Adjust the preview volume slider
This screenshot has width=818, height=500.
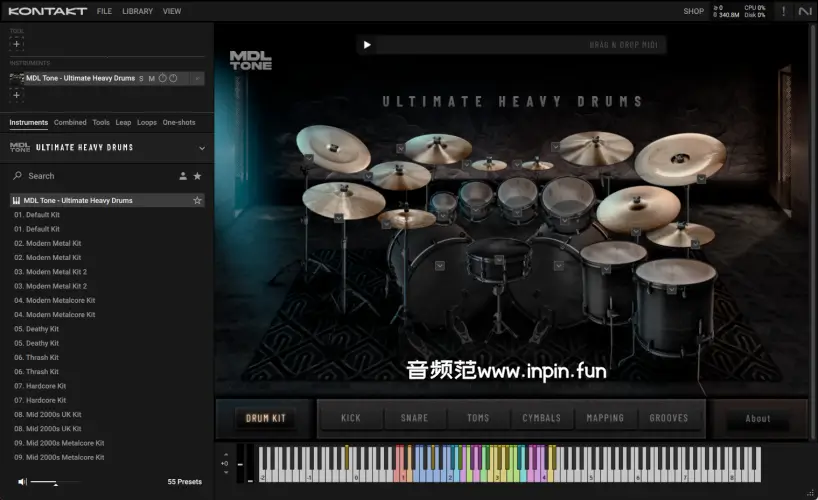tap(55, 482)
